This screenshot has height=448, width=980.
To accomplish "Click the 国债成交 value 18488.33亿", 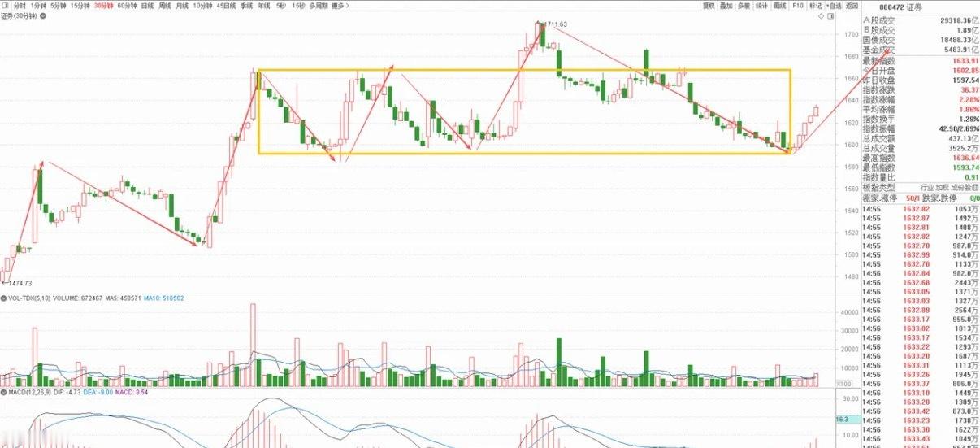I will (959, 40).
